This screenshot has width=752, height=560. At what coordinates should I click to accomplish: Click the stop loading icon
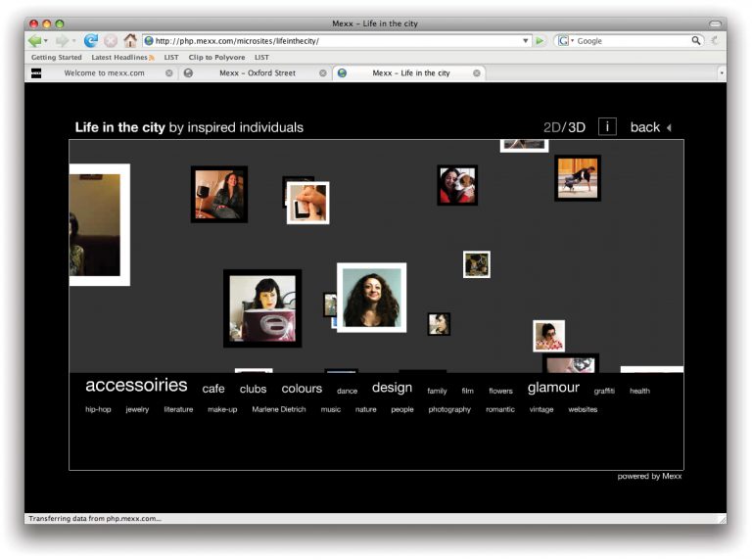click(x=111, y=41)
